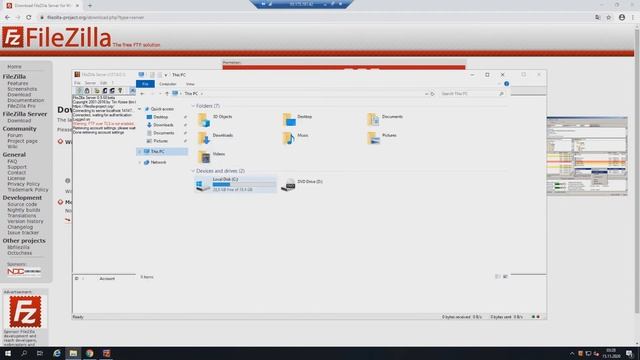The height and width of the screenshot is (360, 640).
Task: Open FileZilla Pro link
Action: (21, 106)
